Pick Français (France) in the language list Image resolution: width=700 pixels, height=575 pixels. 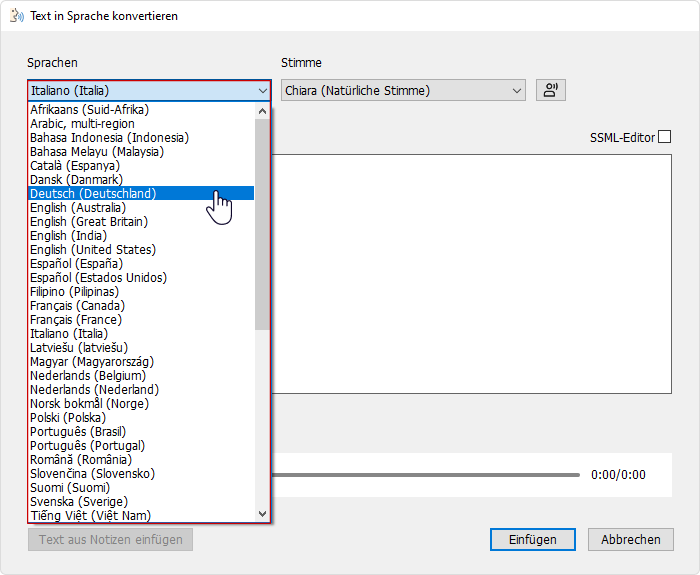coord(76,319)
